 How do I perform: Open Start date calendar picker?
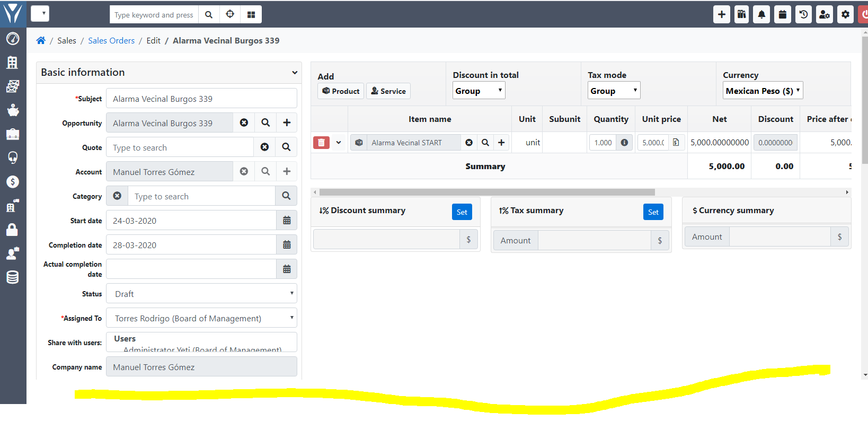[287, 220]
